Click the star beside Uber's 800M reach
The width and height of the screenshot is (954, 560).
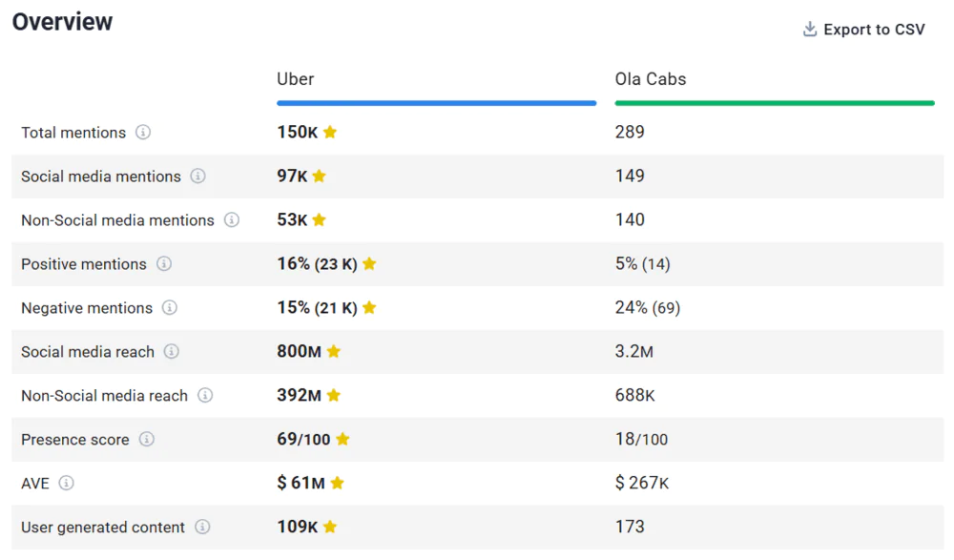[334, 352]
